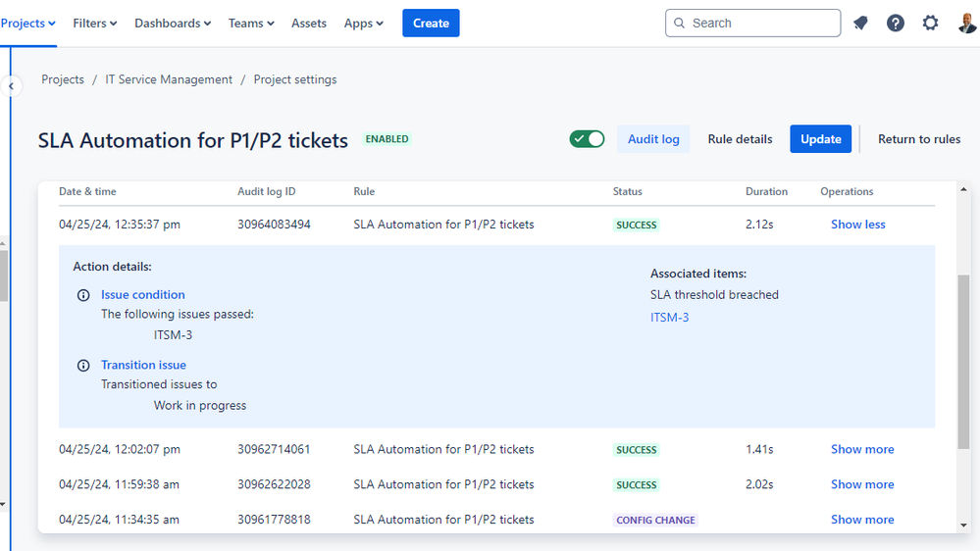Click the info icon beside Issue condition
This screenshot has width=980, height=551.
click(x=83, y=295)
